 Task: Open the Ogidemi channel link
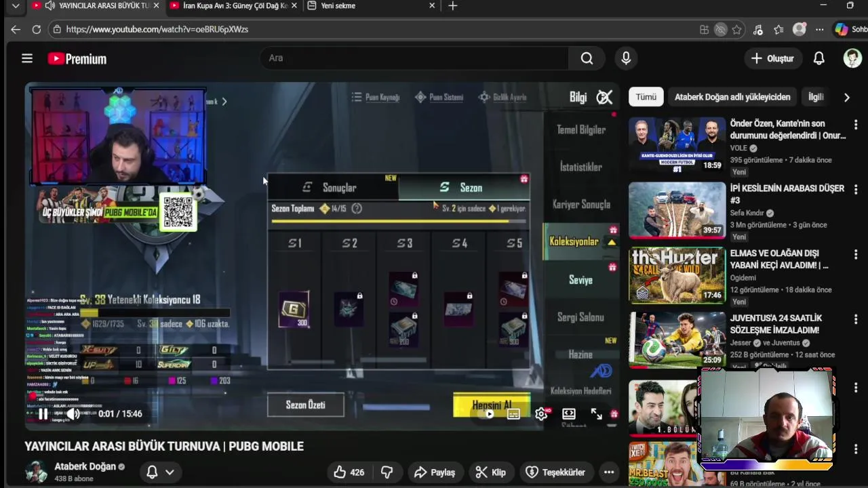745,277
